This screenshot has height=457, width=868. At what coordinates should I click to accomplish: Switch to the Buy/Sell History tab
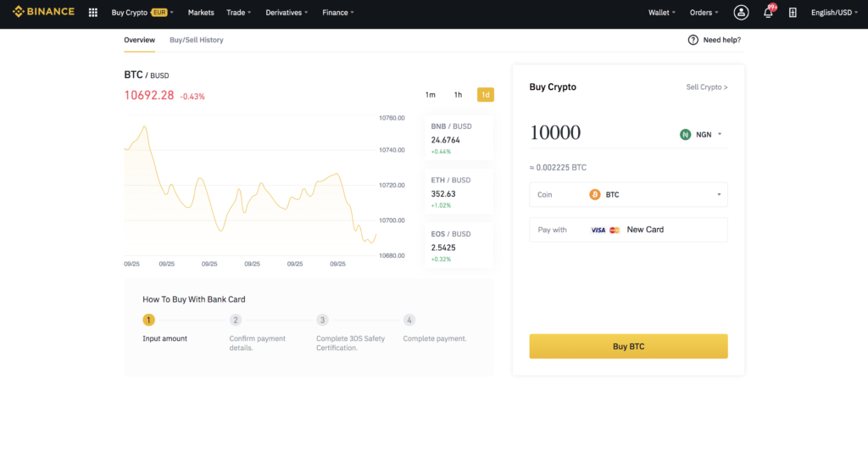[x=197, y=40]
